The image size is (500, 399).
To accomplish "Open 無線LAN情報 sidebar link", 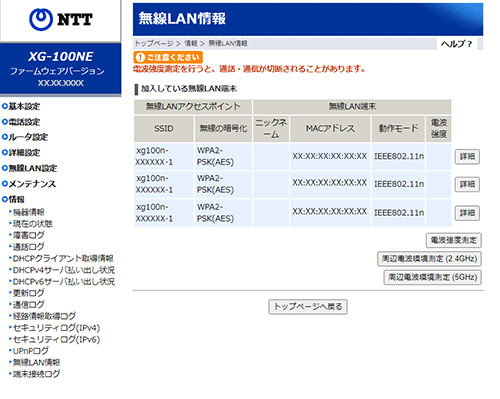I will [36, 362].
